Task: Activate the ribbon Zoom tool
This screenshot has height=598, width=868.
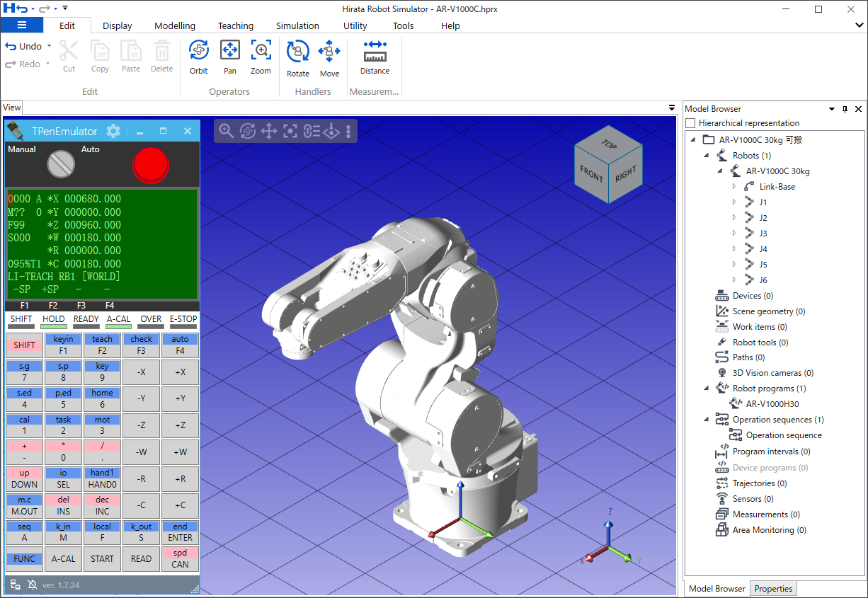Action: click(261, 57)
